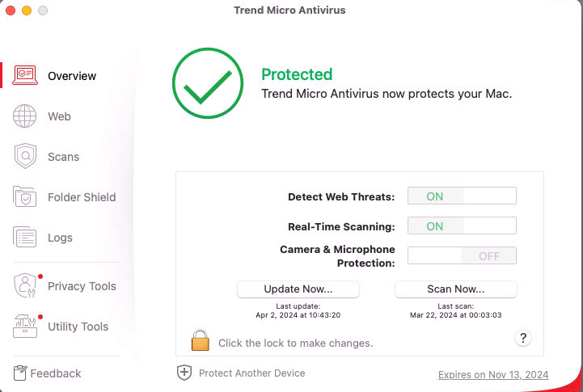The height and width of the screenshot is (392, 583).
Task: Click the lock icon to make changes
Action: point(201,341)
